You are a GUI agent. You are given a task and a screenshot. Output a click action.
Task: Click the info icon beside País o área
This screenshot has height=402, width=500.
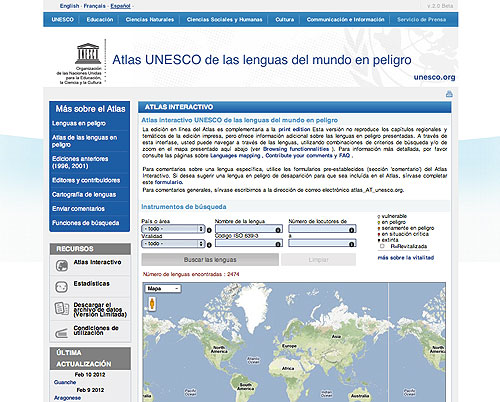209,230
